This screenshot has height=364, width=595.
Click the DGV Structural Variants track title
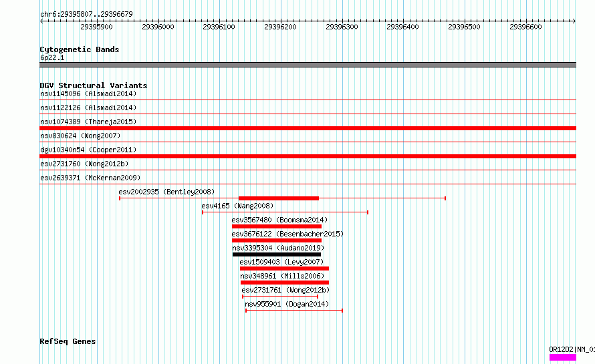point(94,85)
